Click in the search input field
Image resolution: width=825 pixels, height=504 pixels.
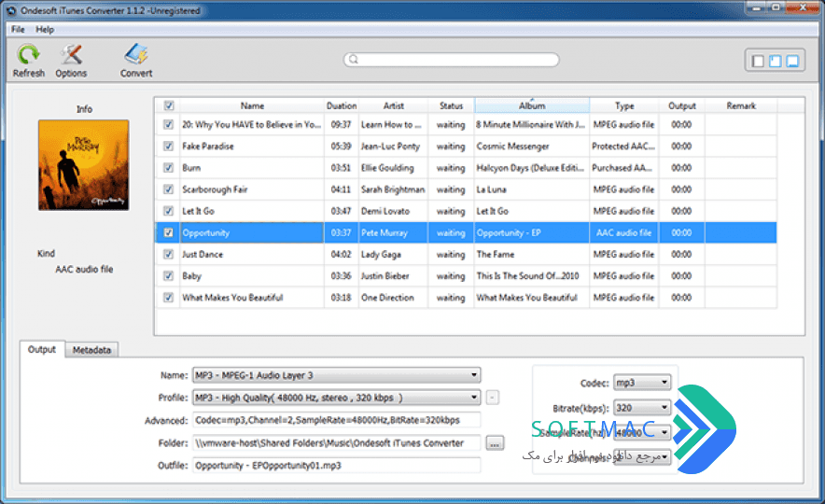[452, 60]
